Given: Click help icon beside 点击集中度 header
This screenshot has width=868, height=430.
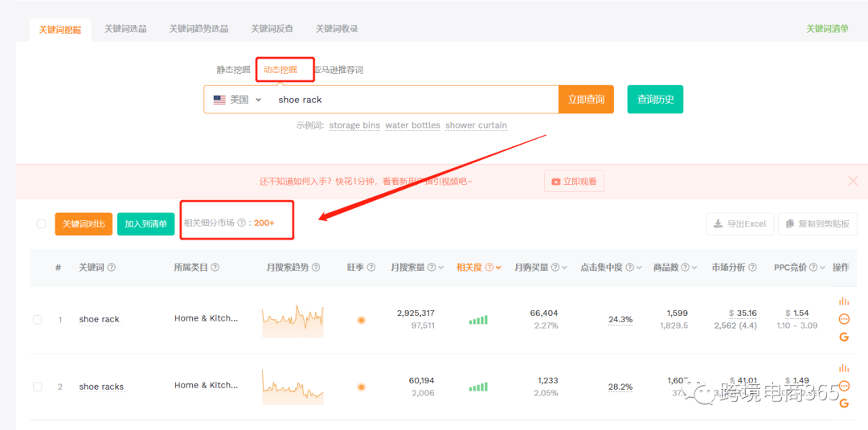Looking at the screenshot, I should (629, 268).
